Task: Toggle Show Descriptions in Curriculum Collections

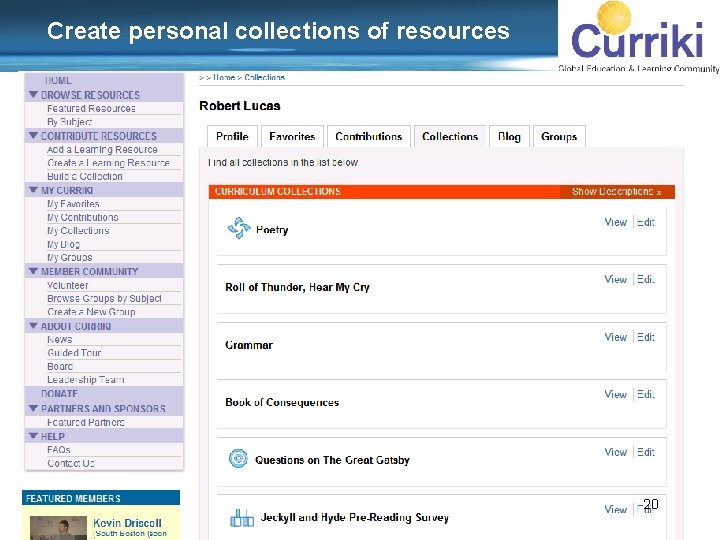Action: point(617,191)
